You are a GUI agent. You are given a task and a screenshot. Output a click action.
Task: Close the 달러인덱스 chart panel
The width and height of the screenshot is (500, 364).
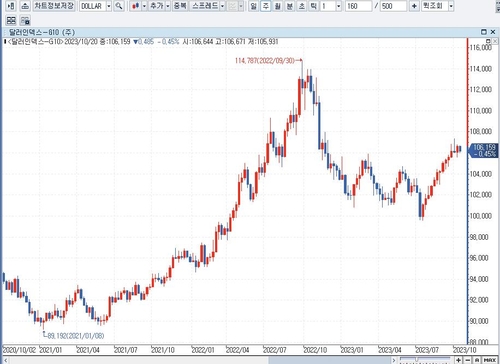coord(493,32)
